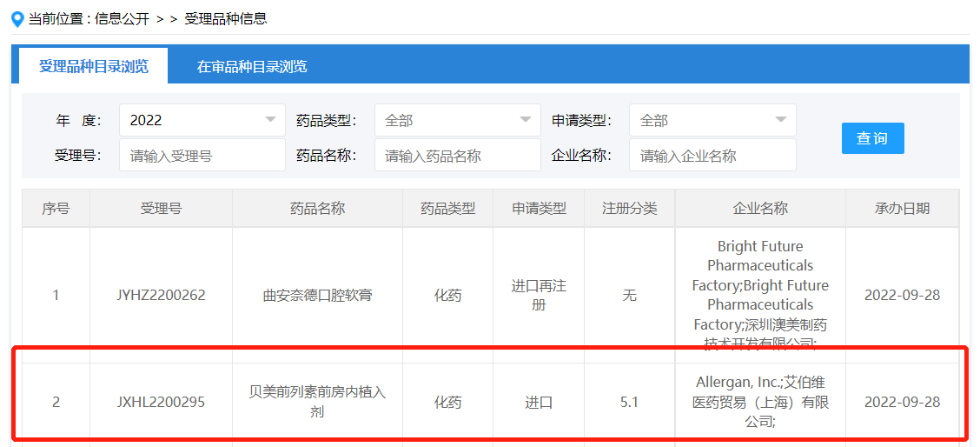980x447 pixels.
Task: Click the 注册分类 column header
Action: click(629, 209)
